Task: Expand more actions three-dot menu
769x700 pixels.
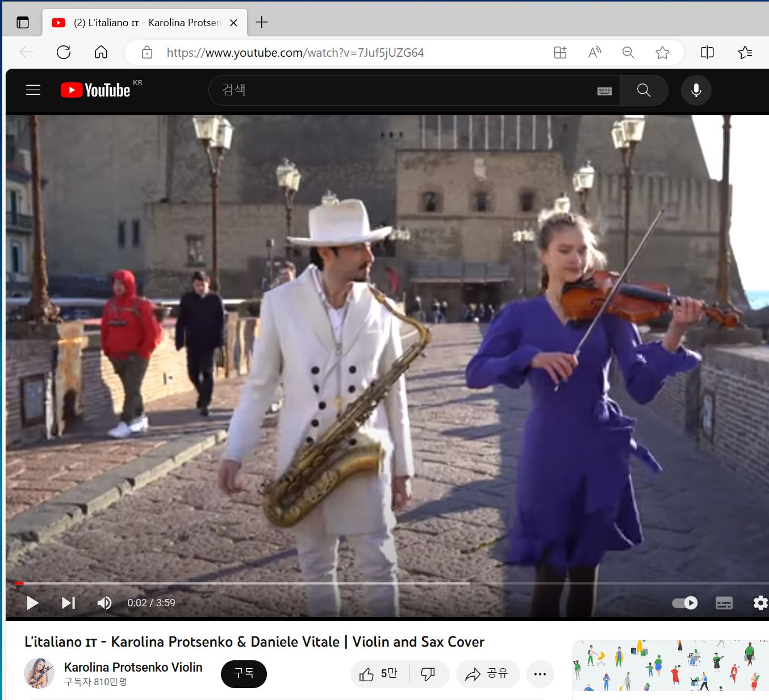Action: pos(540,674)
